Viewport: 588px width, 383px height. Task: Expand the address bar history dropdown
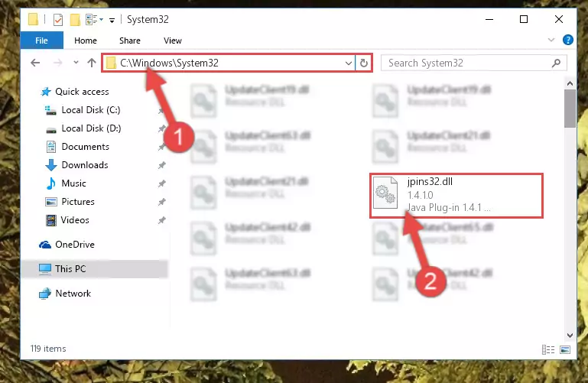[349, 63]
